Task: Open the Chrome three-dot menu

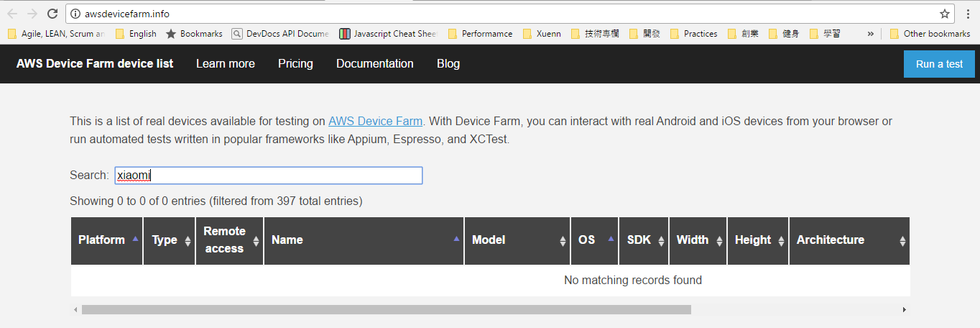Action: pos(967,14)
